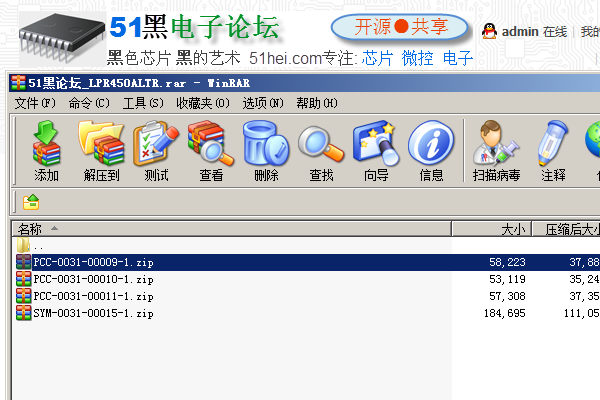Select file PCC-0031-00009-1.zip name

tap(93, 262)
